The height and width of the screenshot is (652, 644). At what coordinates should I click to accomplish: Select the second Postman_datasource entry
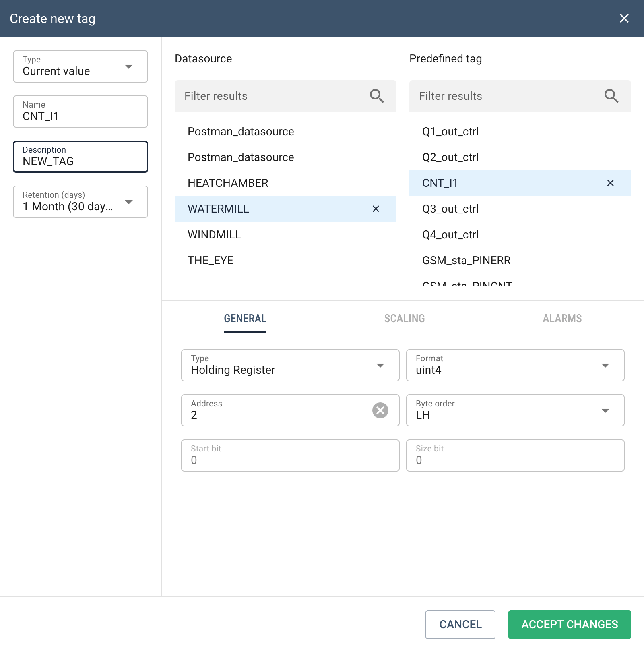285,157
